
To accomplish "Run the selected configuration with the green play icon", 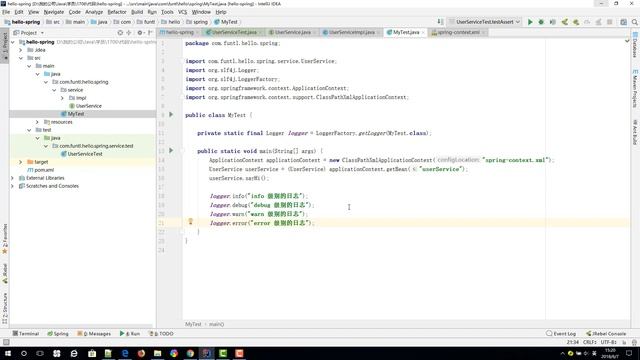I will pyautogui.click(x=530, y=22).
